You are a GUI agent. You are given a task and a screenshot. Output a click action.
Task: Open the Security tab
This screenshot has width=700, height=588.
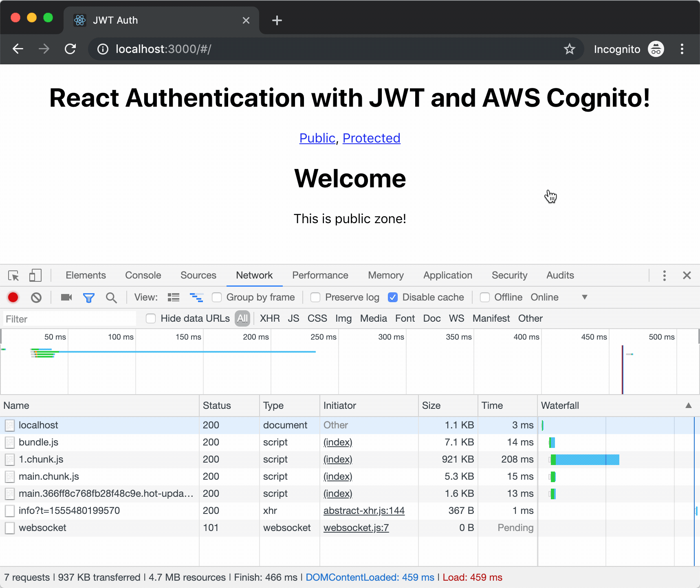[509, 275]
